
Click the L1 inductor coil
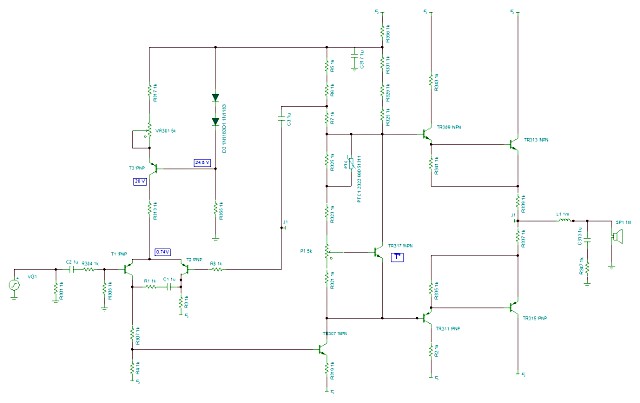(x=565, y=220)
